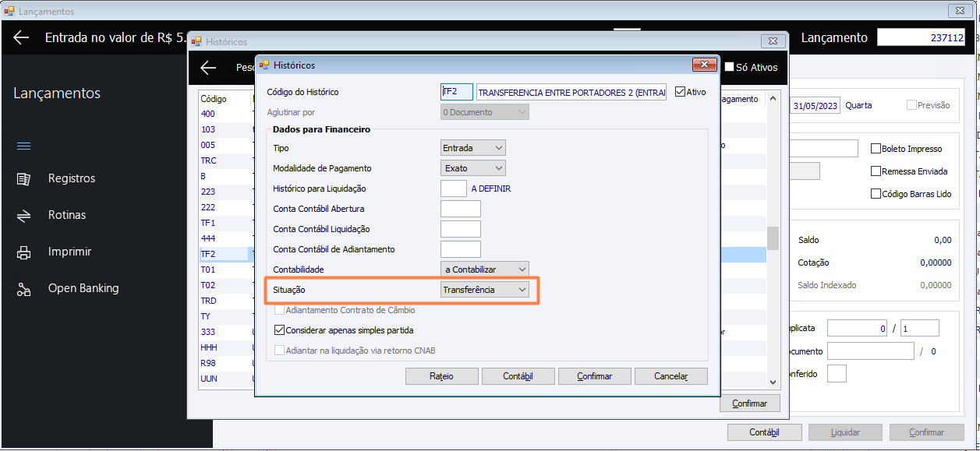Open Rotinas in sidebar
This screenshot has height=451, width=980.
pos(67,215)
